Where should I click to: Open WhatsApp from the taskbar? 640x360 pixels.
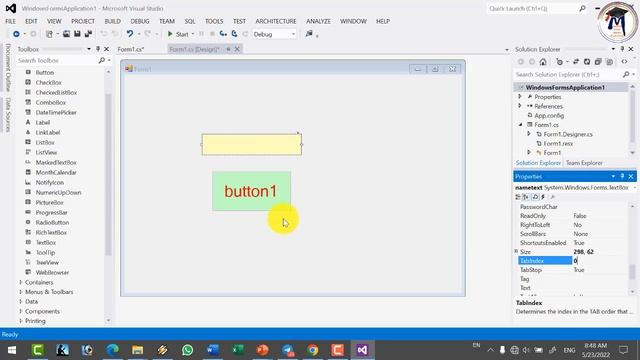click(187, 350)
